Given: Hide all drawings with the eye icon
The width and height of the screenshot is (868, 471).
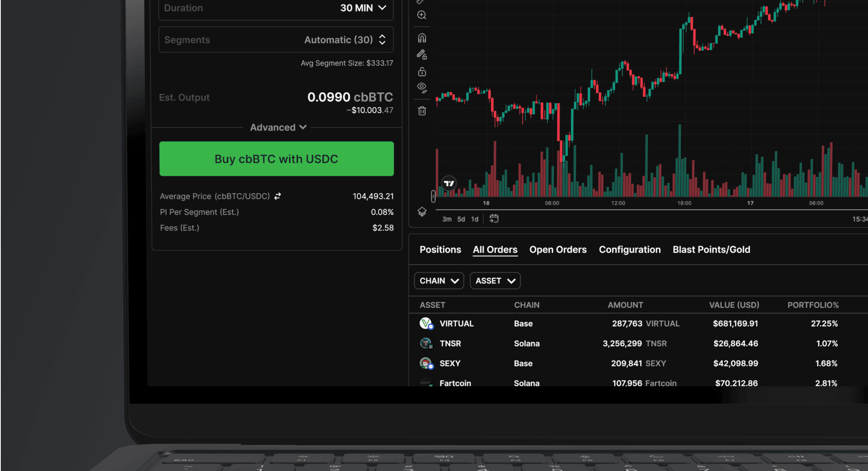Looking at the screenshot, I should (422, 88).
